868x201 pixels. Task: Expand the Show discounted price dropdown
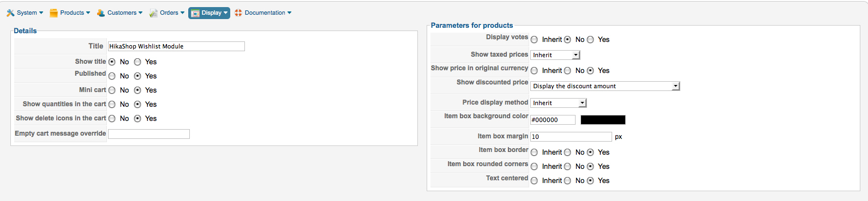coord(605,86)
